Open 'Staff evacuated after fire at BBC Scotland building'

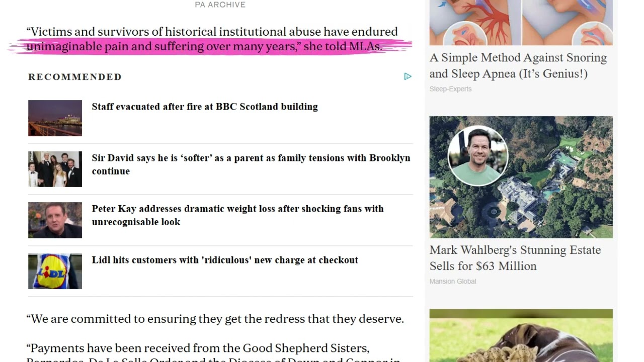pos(205,107)
